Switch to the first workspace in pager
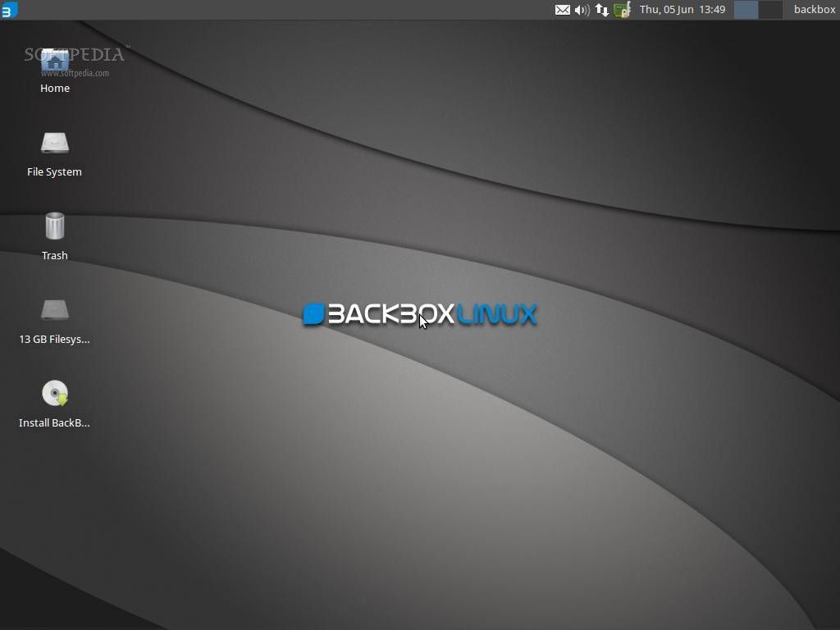 (x=745, y=10)
